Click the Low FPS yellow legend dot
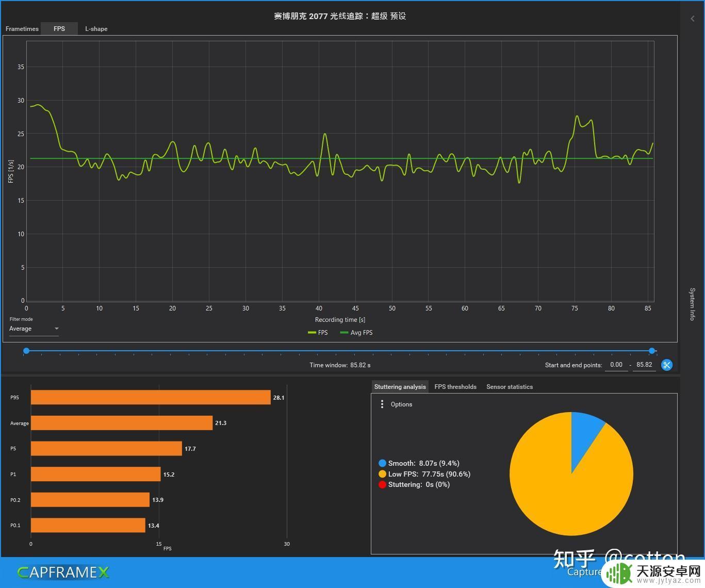The height and width of the screenshot is (588, 705). 382,474
